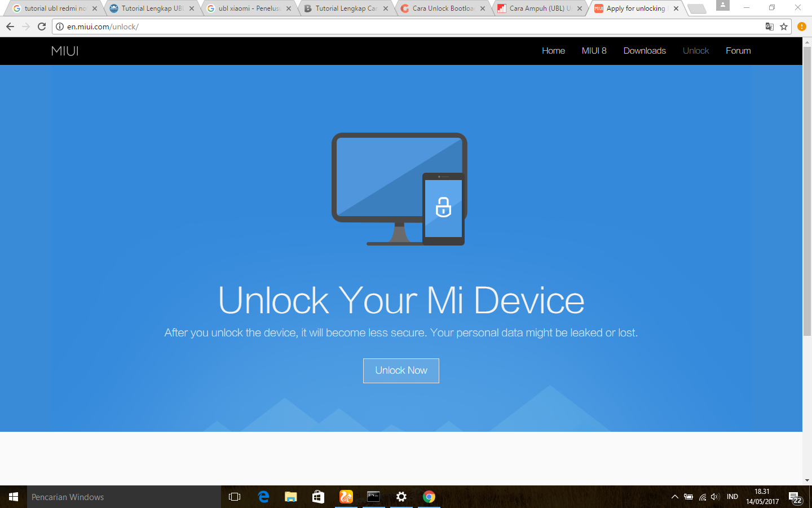Close the 'tutorial ubl redmi' tab
The height and width of the screenshot is (508, 812).
click(95, 8)
